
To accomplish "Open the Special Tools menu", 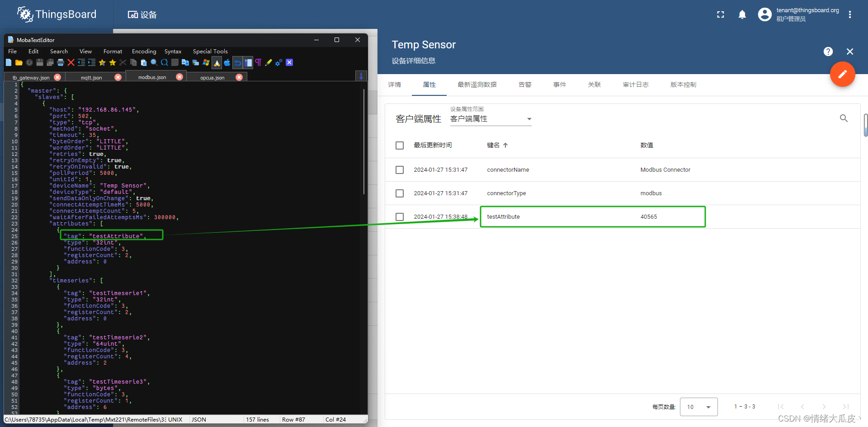I will pyautogui.click(x=210, y=51).
